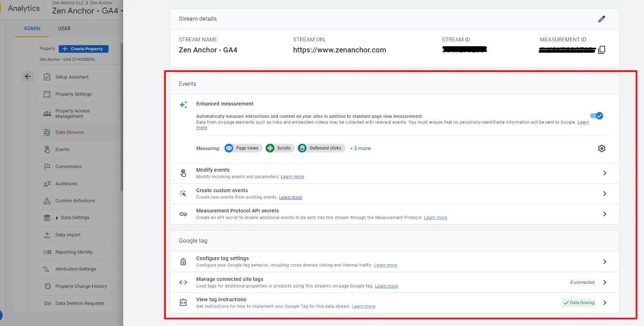Click the Events sidebar icon

coord(47,149)
